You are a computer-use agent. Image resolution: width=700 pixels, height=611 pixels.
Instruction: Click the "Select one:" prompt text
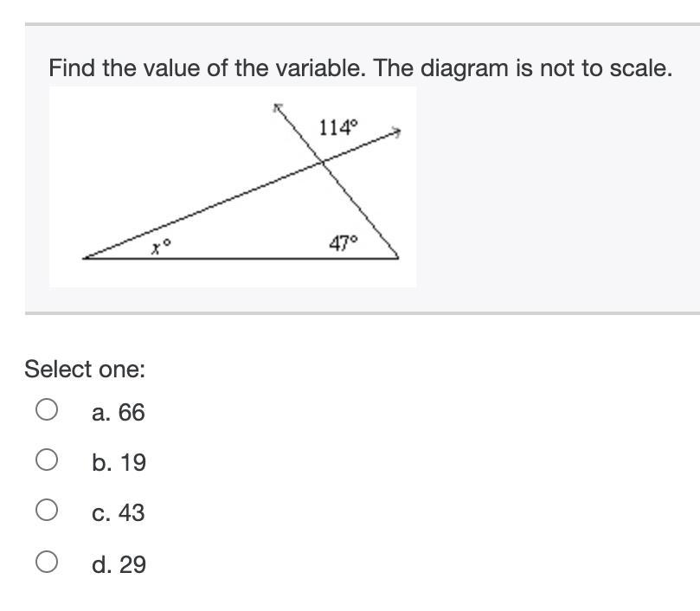(x=85, y=370)
